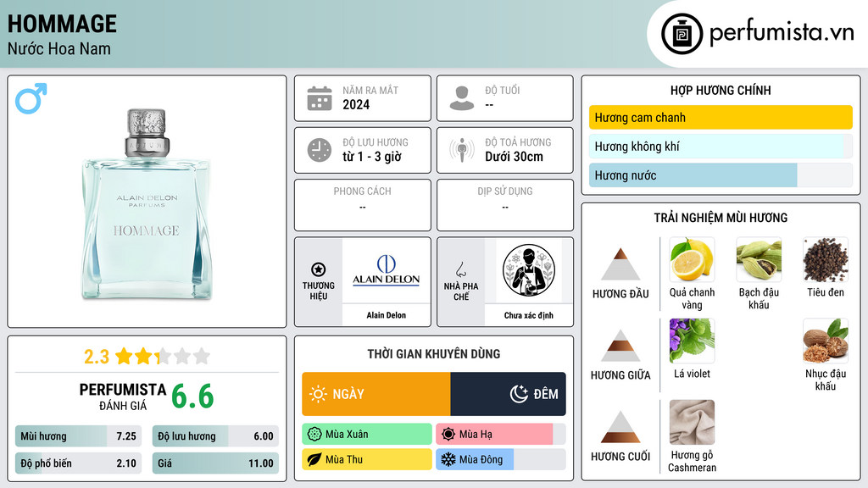Click the launch year value 2024

pyautogui.click(x=356, y=104)
